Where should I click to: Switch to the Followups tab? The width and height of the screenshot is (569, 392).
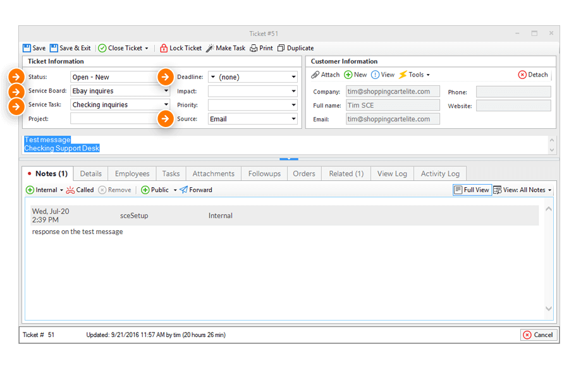264,173
